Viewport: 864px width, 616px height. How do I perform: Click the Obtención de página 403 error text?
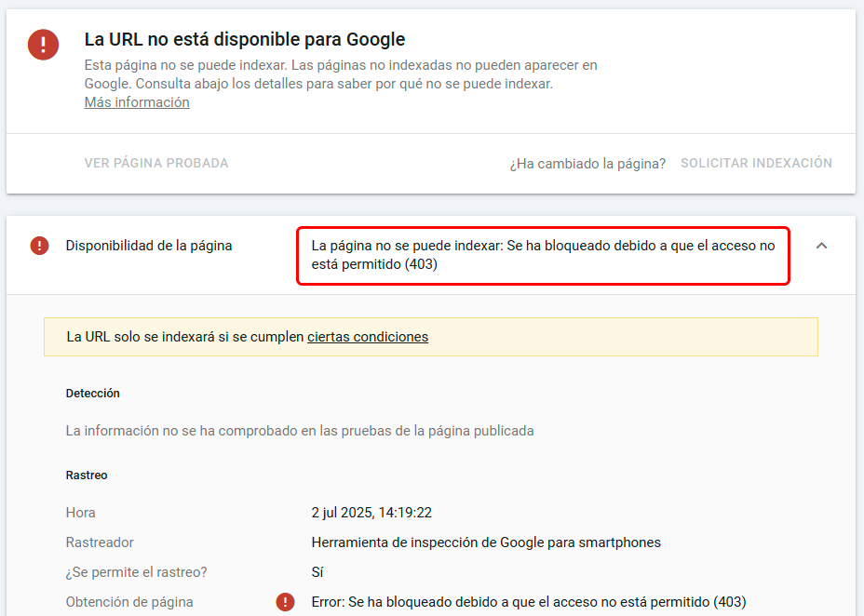coord(529,602)
